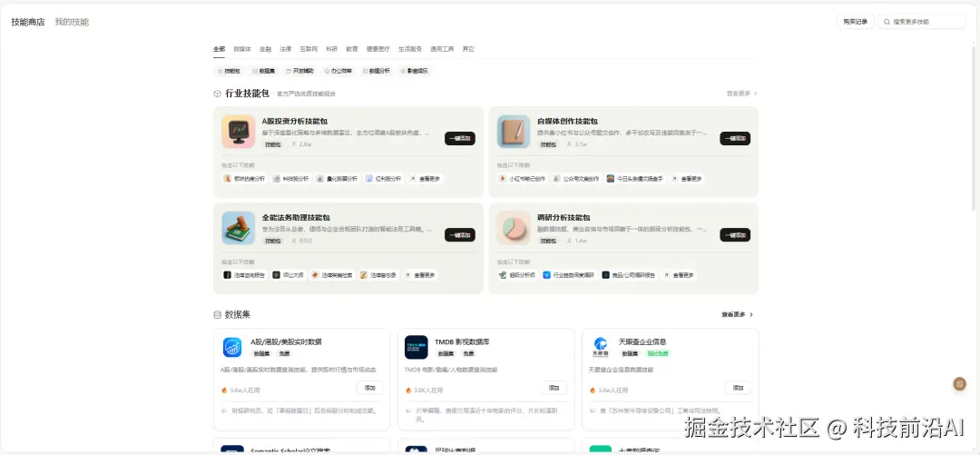Expand 查看更多 for 行业技能包 section
Image resolution: width=980 pixels, height=455 pixels.
(741, 94)
